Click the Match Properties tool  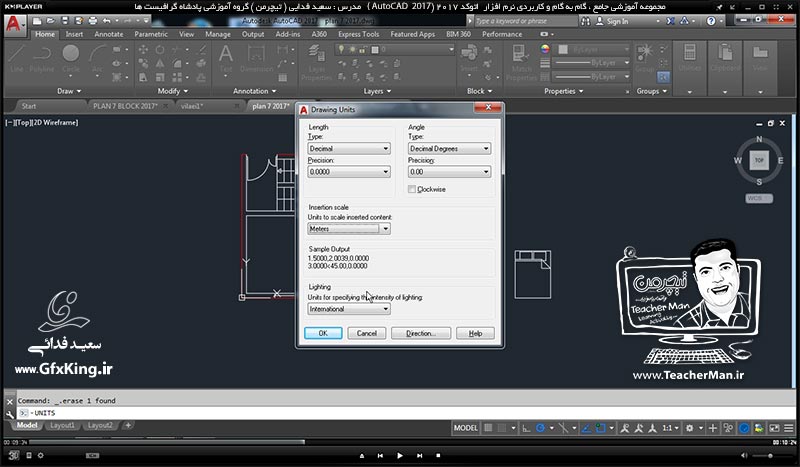521,62
